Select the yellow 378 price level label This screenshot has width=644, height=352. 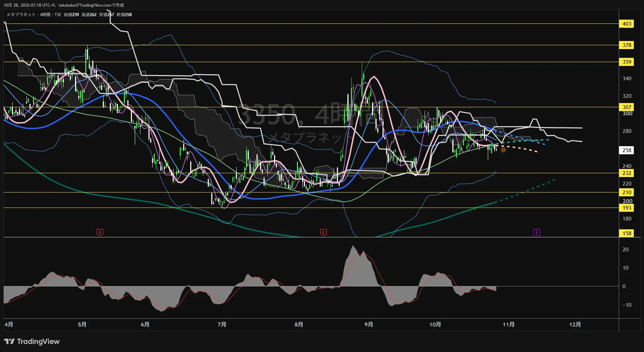627,45
